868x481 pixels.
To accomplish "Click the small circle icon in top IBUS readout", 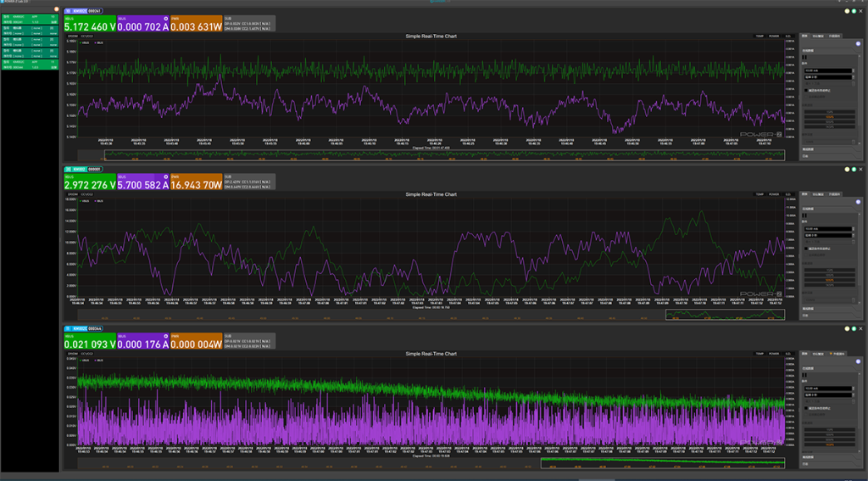I will [x=165, y=19].
